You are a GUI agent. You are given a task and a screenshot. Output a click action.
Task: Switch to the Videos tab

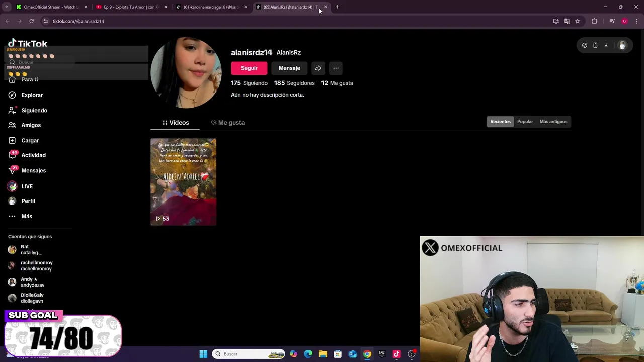(x=175, y=123)
